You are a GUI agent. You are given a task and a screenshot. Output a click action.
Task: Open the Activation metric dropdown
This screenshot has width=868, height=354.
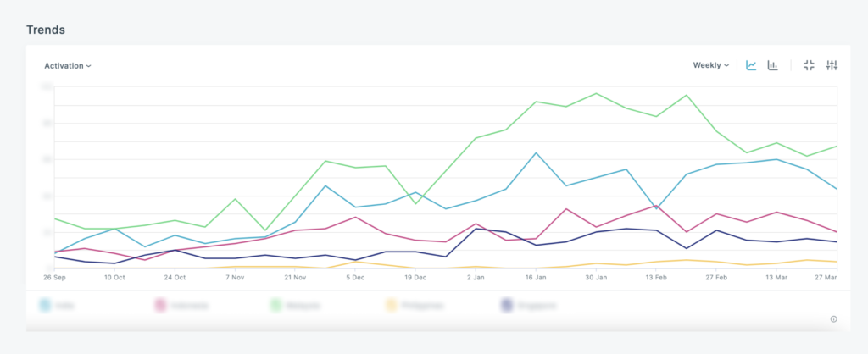[68, 65]
